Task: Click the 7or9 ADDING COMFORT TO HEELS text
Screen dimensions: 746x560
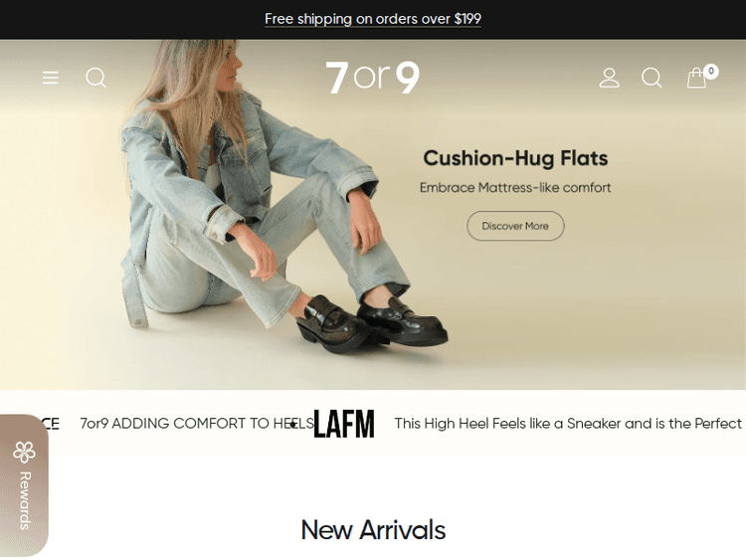Action: (x=197, y=423)
